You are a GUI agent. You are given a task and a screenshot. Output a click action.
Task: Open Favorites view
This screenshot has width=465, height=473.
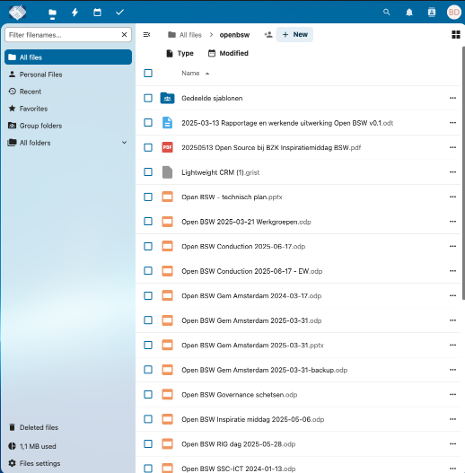pyautogui.click(x=68, y=108)
